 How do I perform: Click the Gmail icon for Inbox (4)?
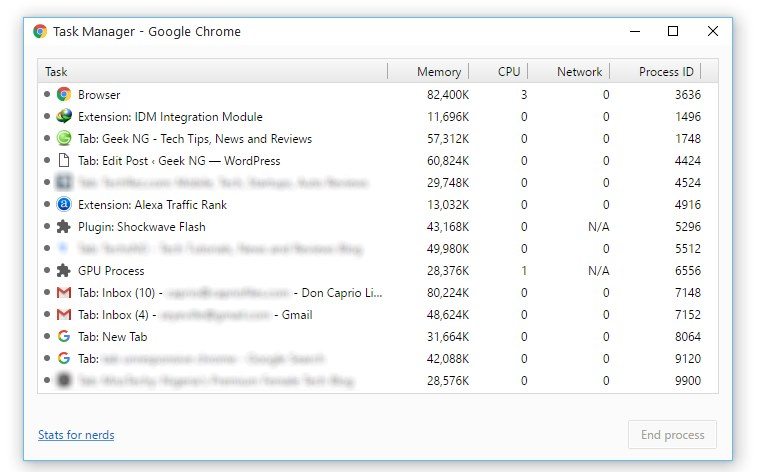(64, 315)
